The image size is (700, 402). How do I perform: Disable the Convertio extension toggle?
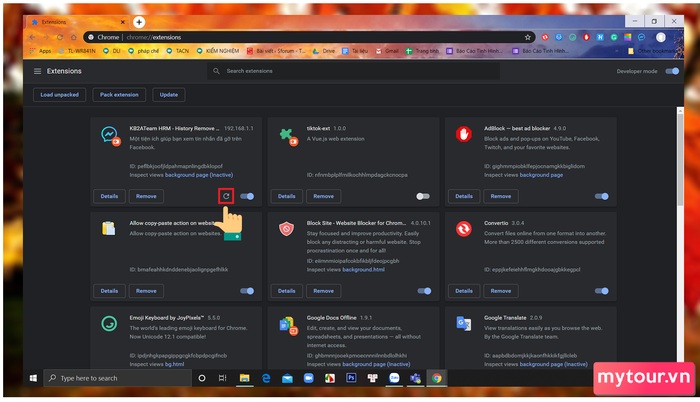coord(601,291)
